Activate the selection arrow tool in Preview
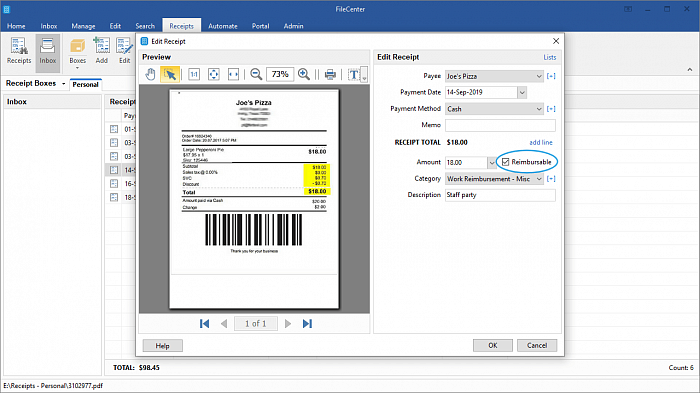Image resolution: width=700 pixels, height=393 pixels. (170, 74)
